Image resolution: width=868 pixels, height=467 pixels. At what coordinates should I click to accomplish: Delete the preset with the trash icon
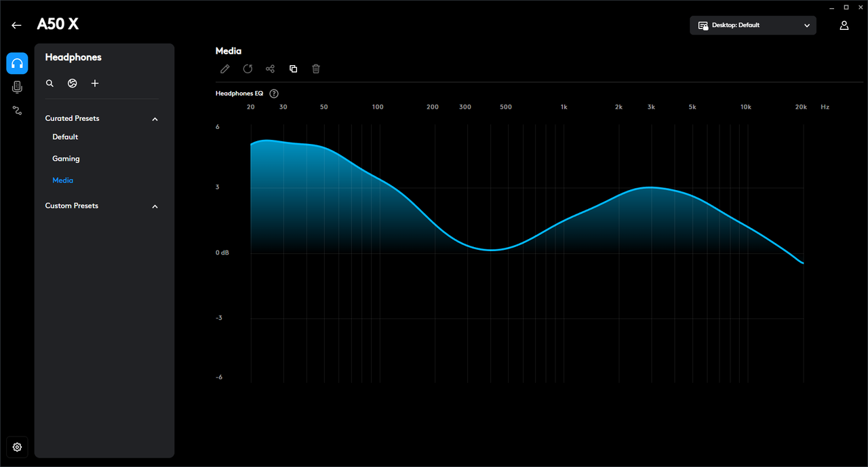click(x=316, y=69)
